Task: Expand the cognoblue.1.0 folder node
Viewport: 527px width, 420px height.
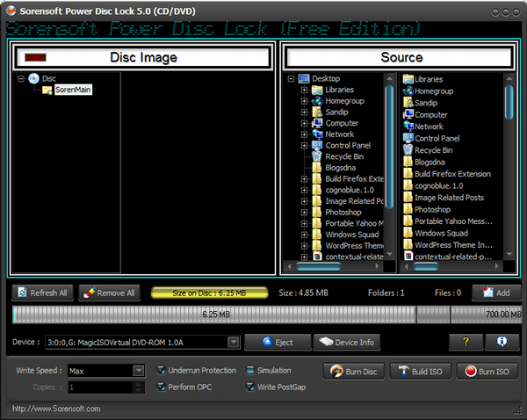Action: coord(304,190)
